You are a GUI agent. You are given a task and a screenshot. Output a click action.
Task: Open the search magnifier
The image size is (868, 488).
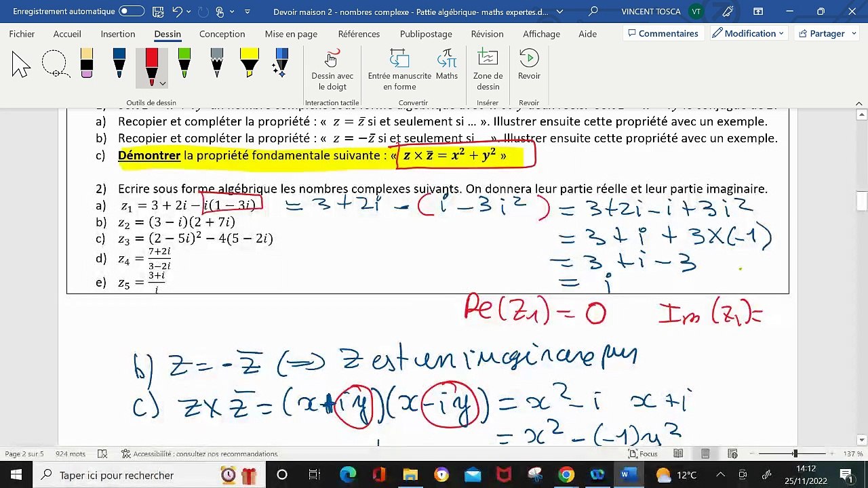coord(593,12)
